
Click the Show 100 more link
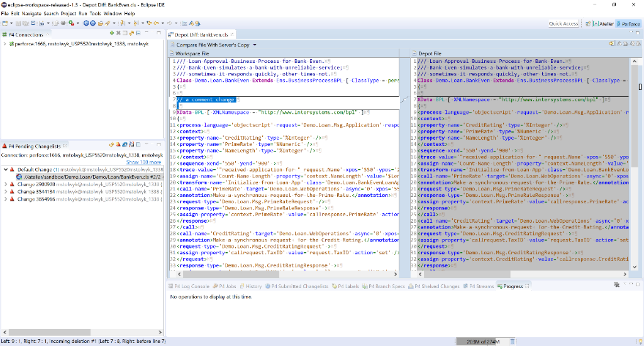pos(143,162)
